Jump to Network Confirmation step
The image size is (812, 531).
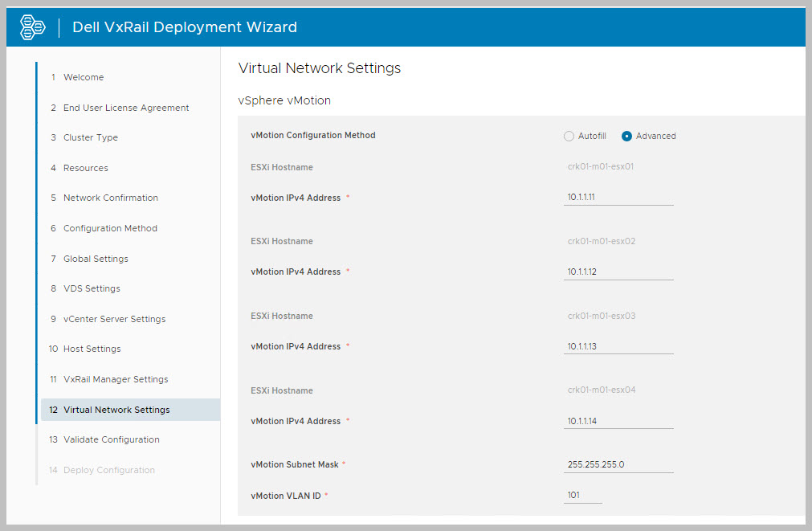(x=110, y=198)
